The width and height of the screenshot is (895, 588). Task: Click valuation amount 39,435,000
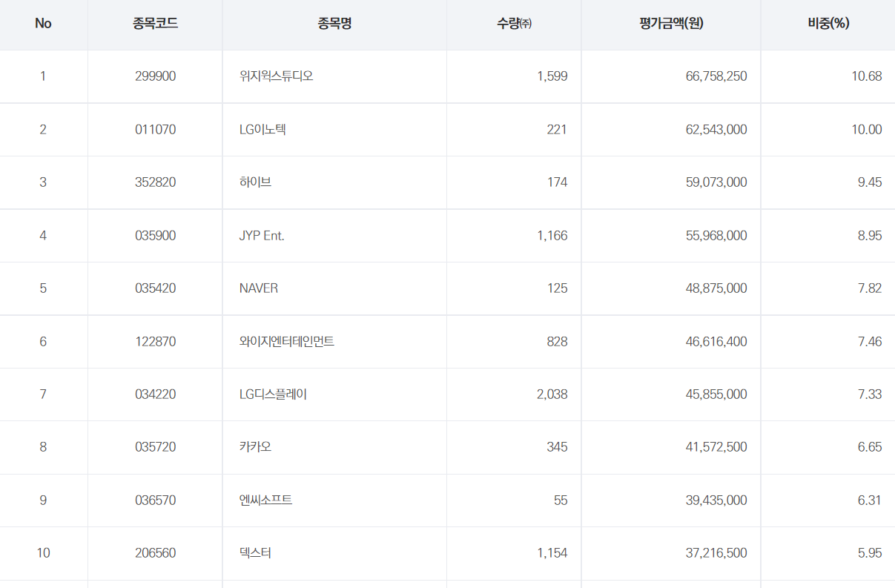[716, 501]
